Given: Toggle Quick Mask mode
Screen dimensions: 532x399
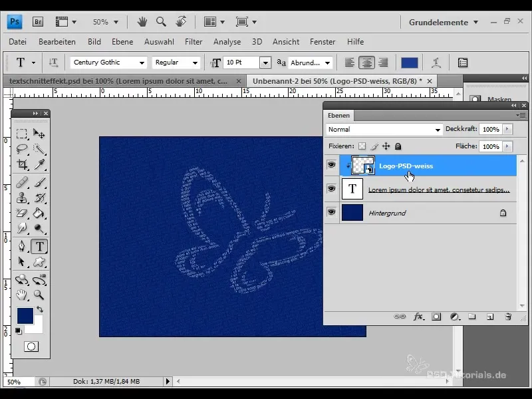Looking at the screenshot, I should (31, 346).
